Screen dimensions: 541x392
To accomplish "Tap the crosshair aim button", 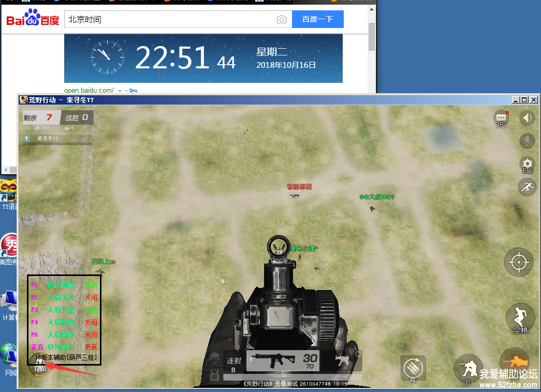I will (x=519, y=262).
